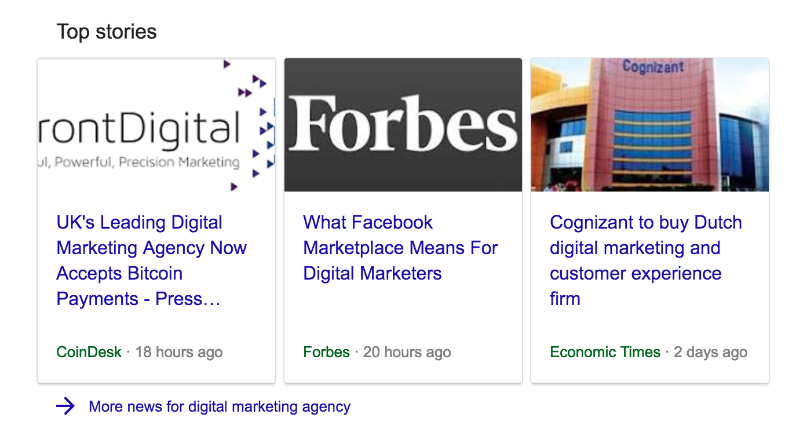Open the frontDigital logo thumbnail

click(x=156, y=124)
